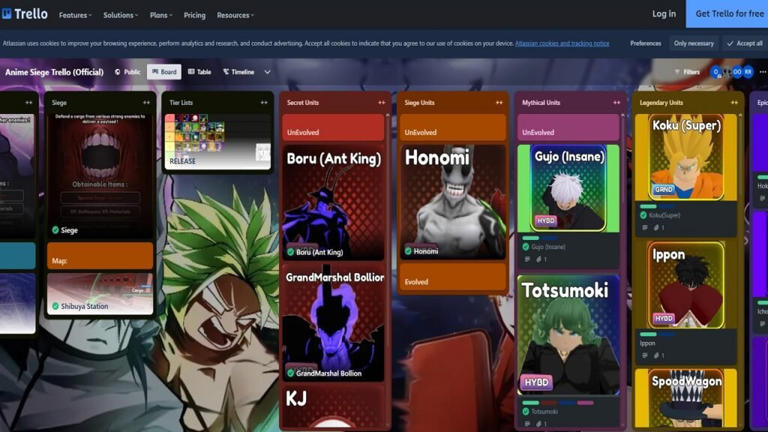Collapse the Tier Lists column
The height and width of the screenshot is (432, 768).
(264, 102)
